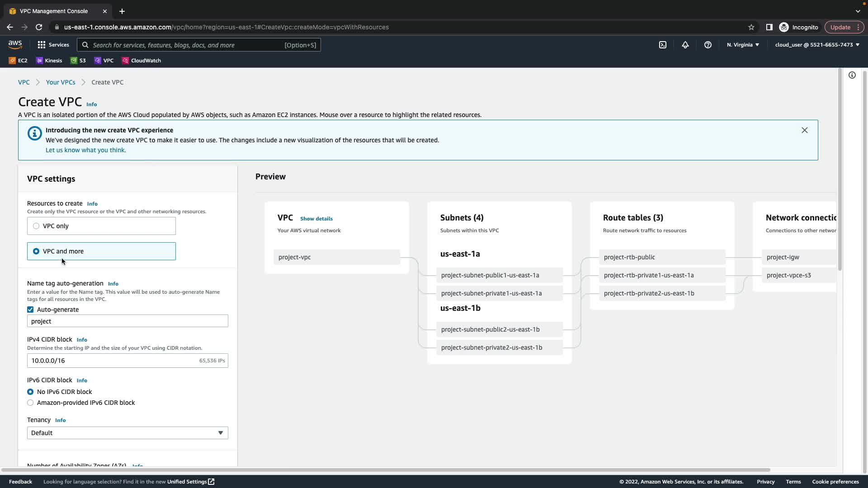Open the Tenancy Default dropdown
Screen dimensions: 868x488
coord(127,433)
